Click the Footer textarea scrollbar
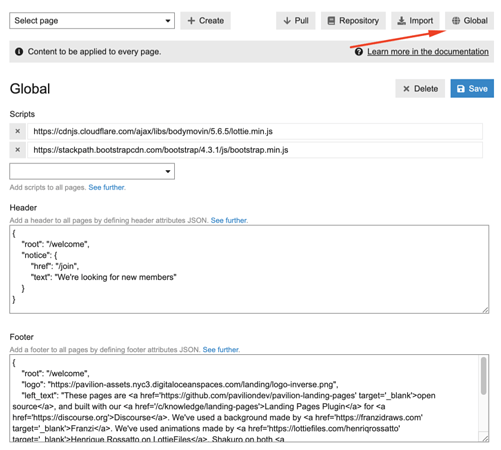The width and height of the screenshot is (501, 450). 483,376
